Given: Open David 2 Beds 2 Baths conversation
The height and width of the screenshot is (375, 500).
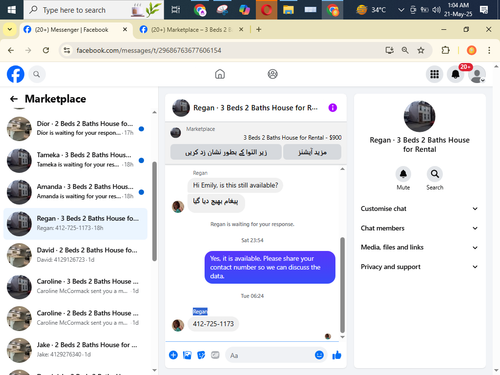Looking at the screenshot, I should pos(75,255).
